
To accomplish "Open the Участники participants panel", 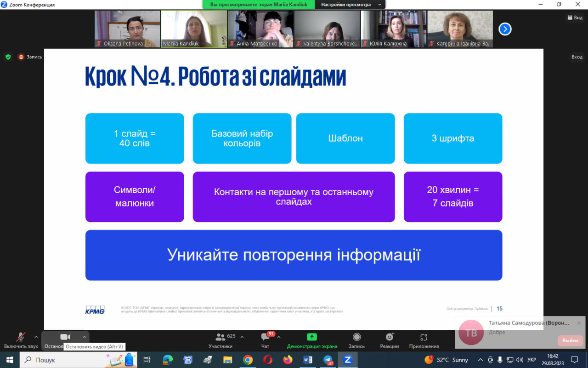I will point(220,340).
